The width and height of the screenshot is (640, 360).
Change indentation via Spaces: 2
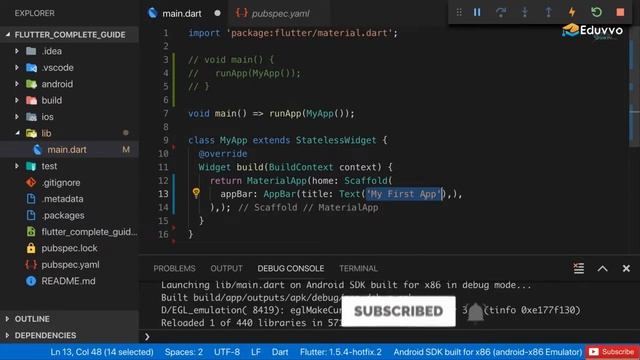pos(184,352)
